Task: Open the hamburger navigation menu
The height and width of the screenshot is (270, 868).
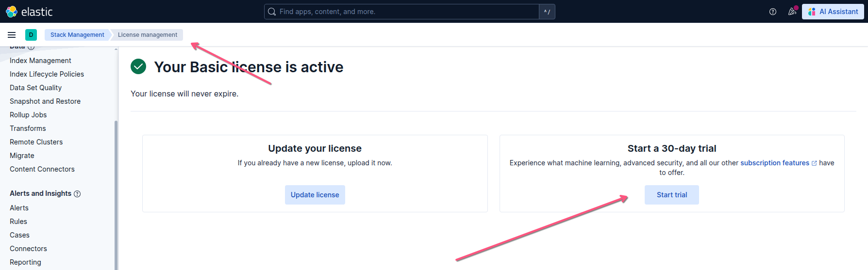Action: [12, 35]
